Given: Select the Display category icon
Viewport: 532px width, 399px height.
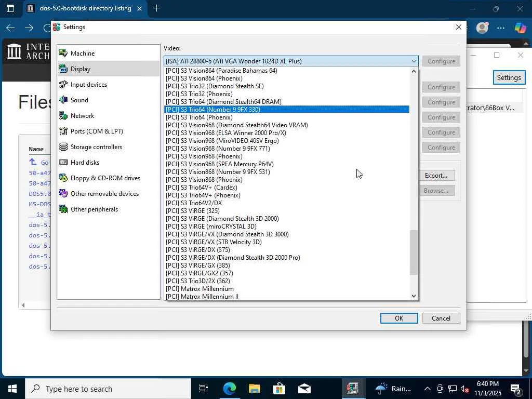Looking at the screenshot, I should pos(63,69).
